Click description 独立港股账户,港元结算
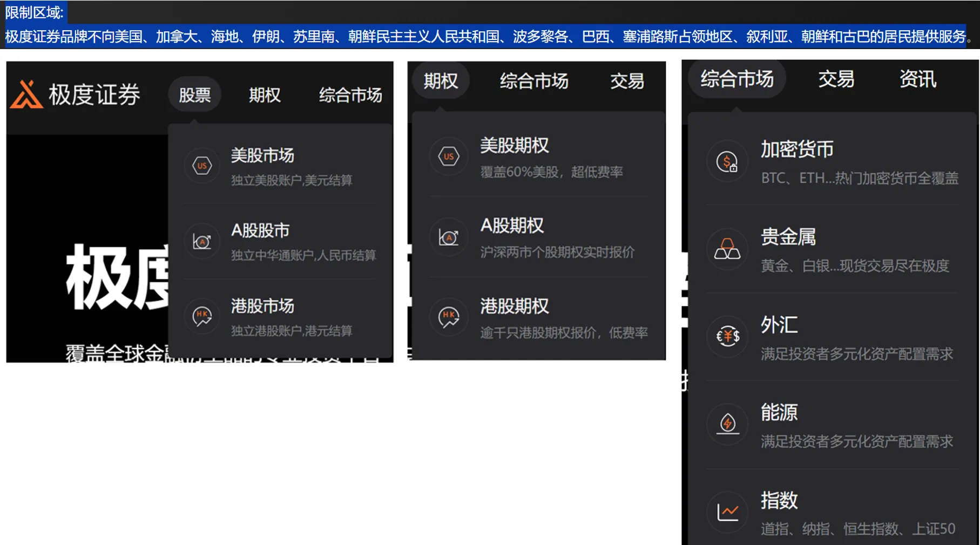This screenshot has height=545, width=980. (x=292, y=331)
